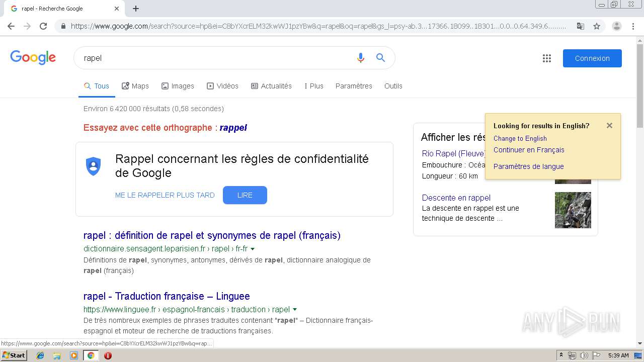This screenshot has width=644, height=362.
Task: Switch to the Actualités tab
Action: point(271,86)
